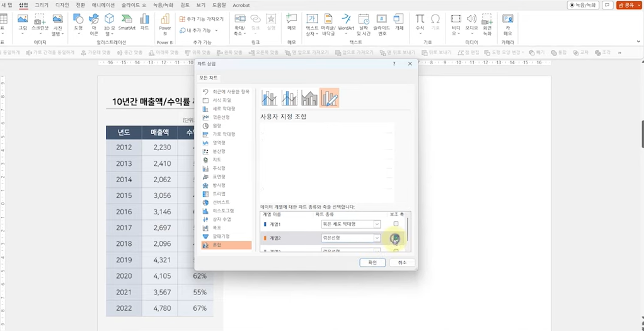Viewport: 644px width, 331px height.
Task: Open the 아이콘 icons library
Action: (94, 24)
